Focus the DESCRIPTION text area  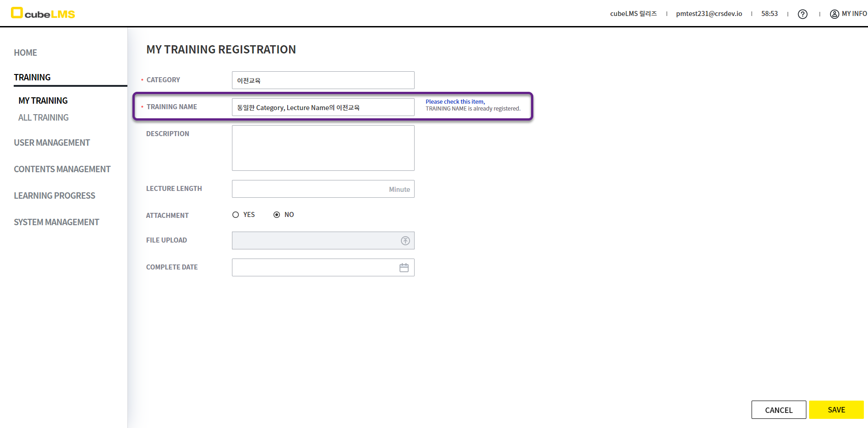point(323,148)
